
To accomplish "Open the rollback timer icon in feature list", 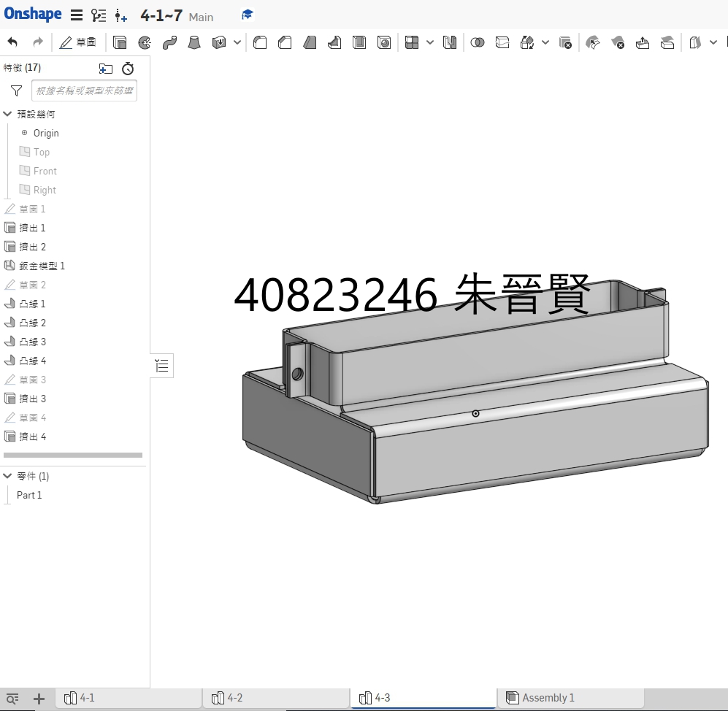I will click(128, 69).
